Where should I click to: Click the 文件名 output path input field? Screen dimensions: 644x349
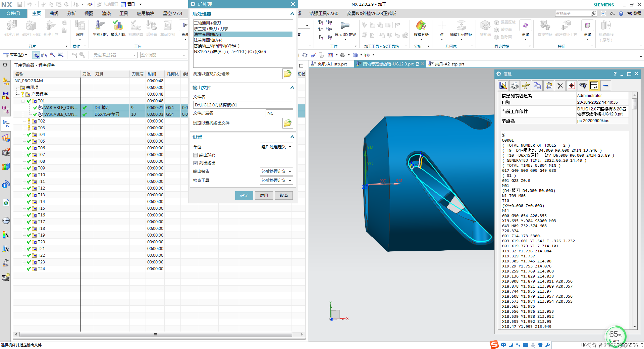[243, 105]
